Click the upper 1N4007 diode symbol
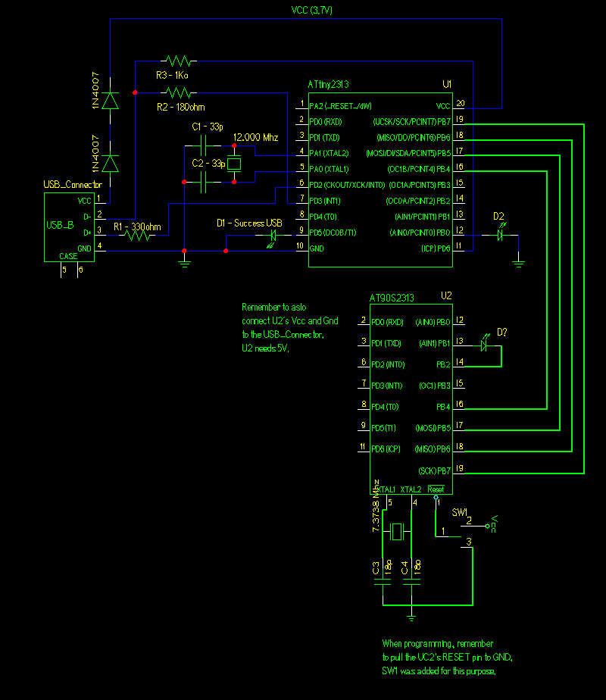 click(x=112, y=99)
